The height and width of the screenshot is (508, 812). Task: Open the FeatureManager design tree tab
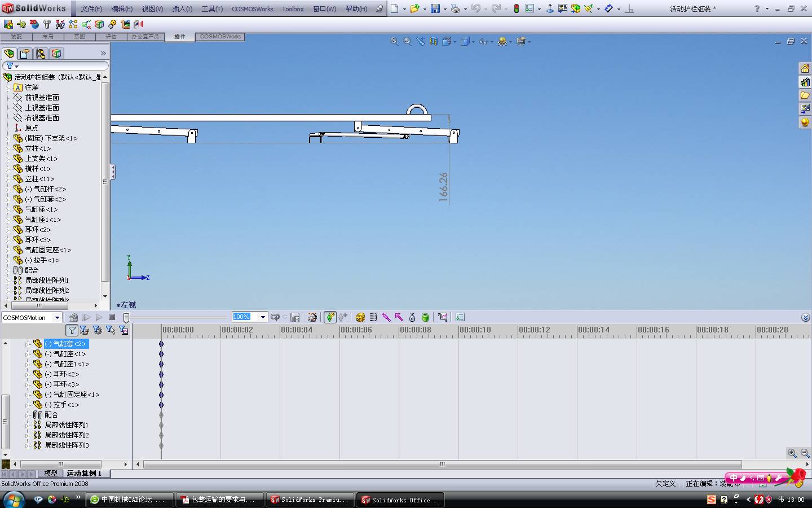9,54
